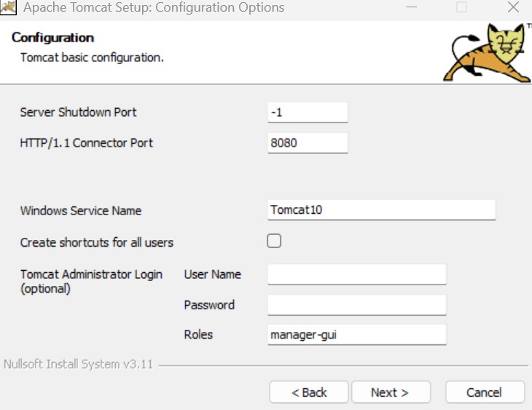Click the 'User Name' label

coord(212,274)
